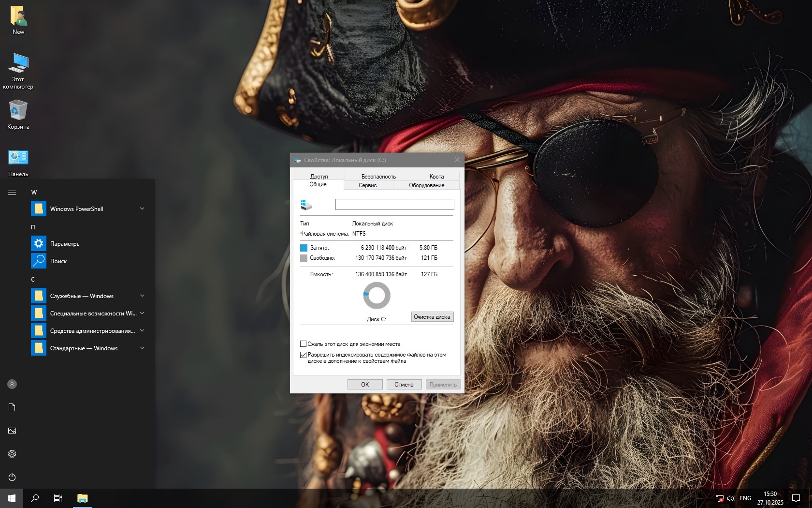Image resolution: width=812 pixels, height=508 pixels.
Task: Click the disk usage donut chart
Action: 377,296
